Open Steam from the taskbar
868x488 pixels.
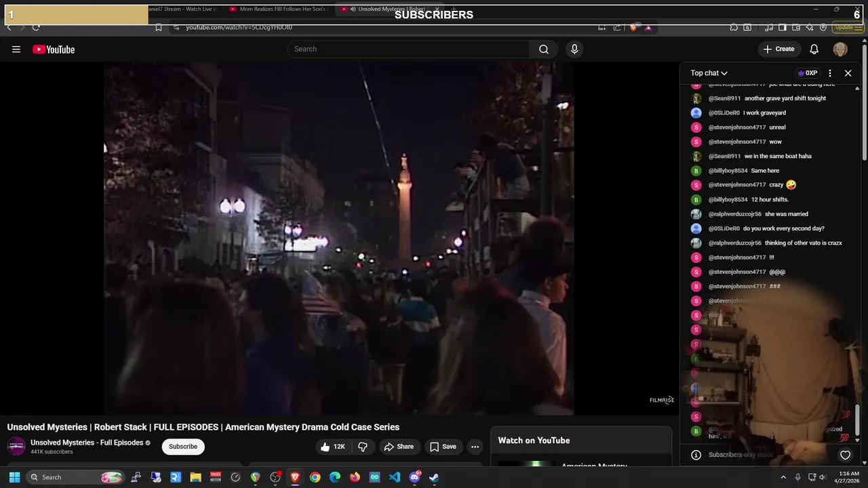tap(434, 477)
